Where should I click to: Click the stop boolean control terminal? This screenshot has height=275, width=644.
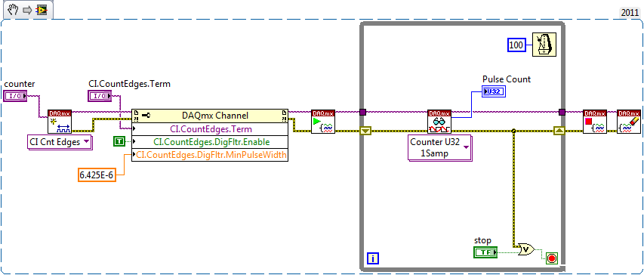[485, 252]
